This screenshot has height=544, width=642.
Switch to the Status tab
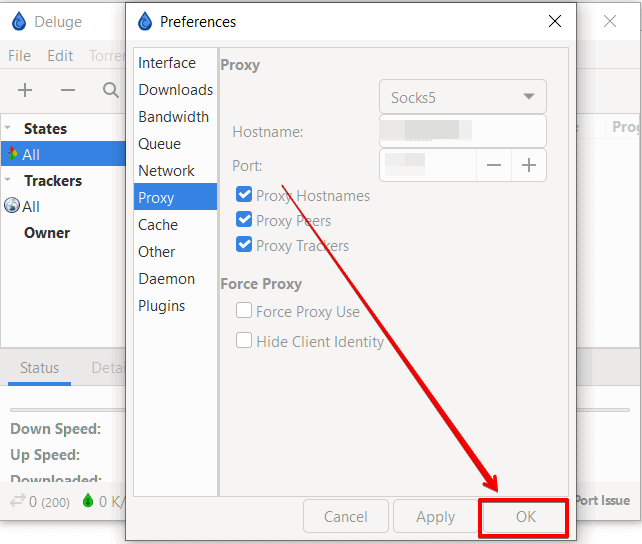pos(39,368)
